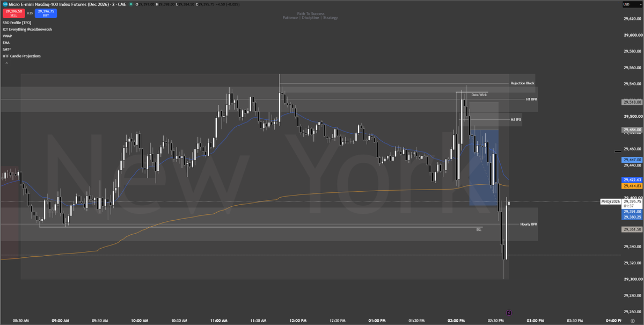Click the 29,361.50 gray price label
The width and height of the screenshot is (644, 325).
point(632,229)
